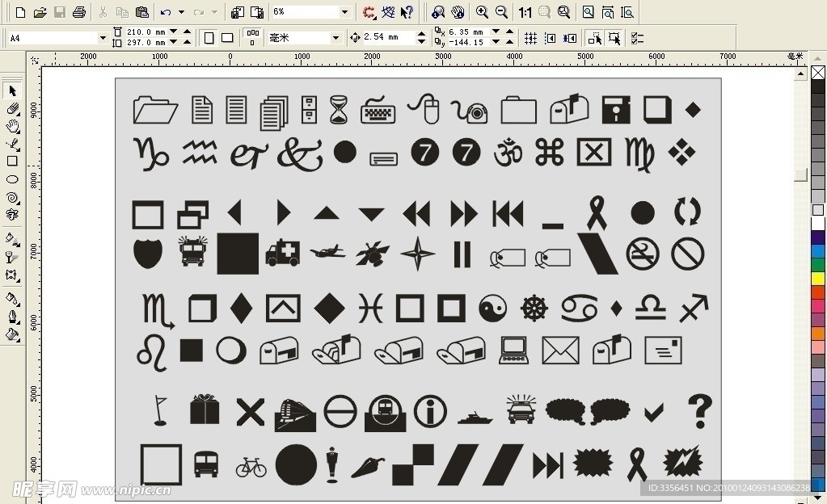Click the 1:1 zoom button
The width and height of the screenshot is (827, 504).
pyautogui.click(x=525, y=12)
